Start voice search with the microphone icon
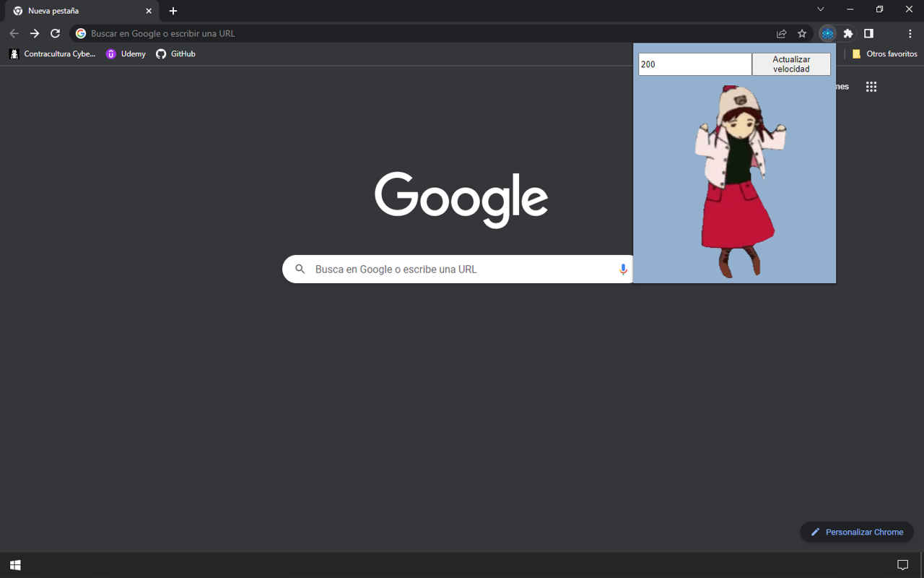 [623, 269]
